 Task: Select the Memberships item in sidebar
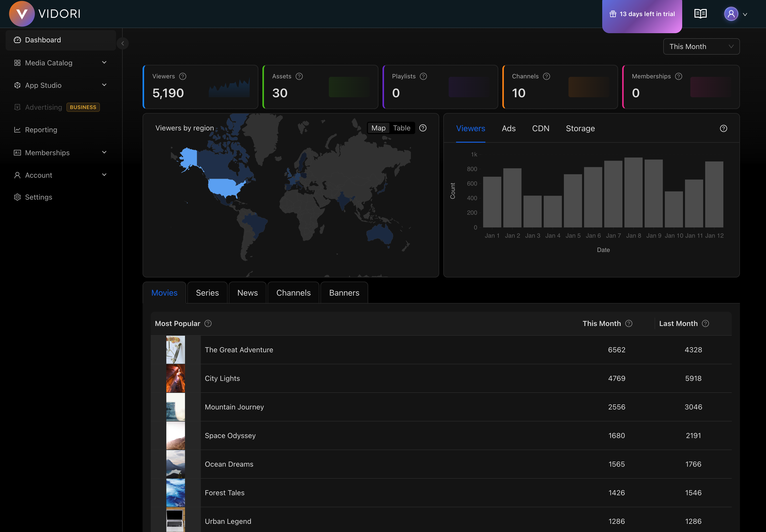(47, 152)
